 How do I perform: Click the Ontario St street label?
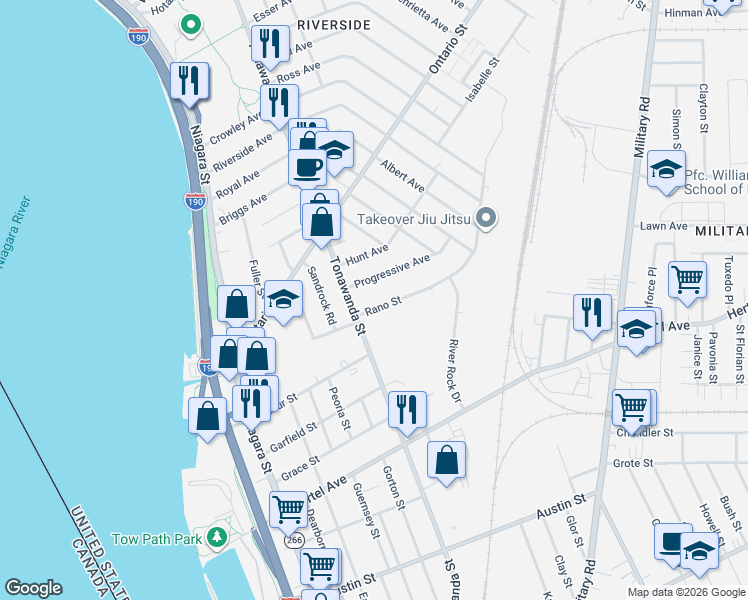click(x=448, y=50)
